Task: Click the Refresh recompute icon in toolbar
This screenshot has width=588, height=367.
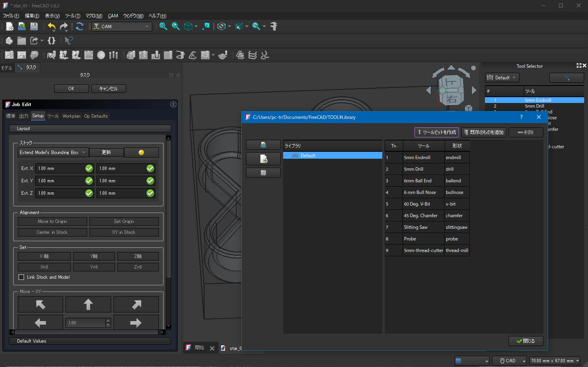Action: [80, 26]
